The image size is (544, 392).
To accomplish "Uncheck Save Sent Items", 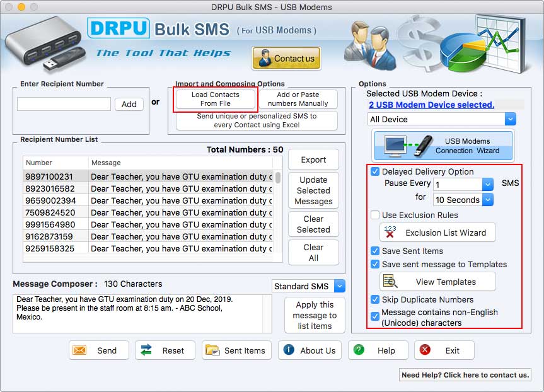I will pos(375,251).
